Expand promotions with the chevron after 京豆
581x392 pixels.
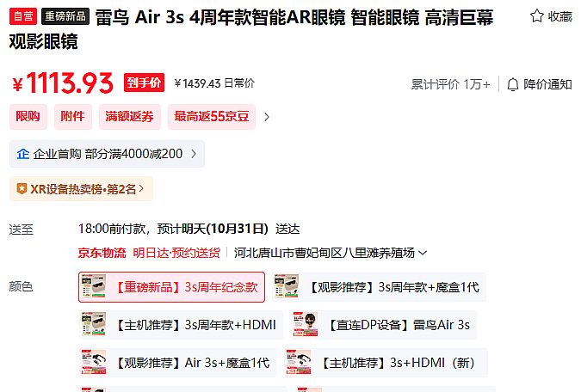[267, 117]
